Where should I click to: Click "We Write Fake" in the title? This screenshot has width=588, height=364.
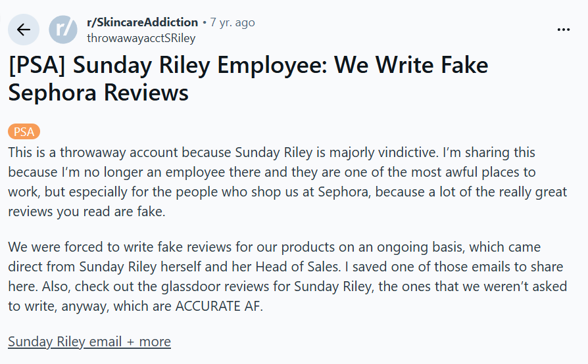[411, 66]
